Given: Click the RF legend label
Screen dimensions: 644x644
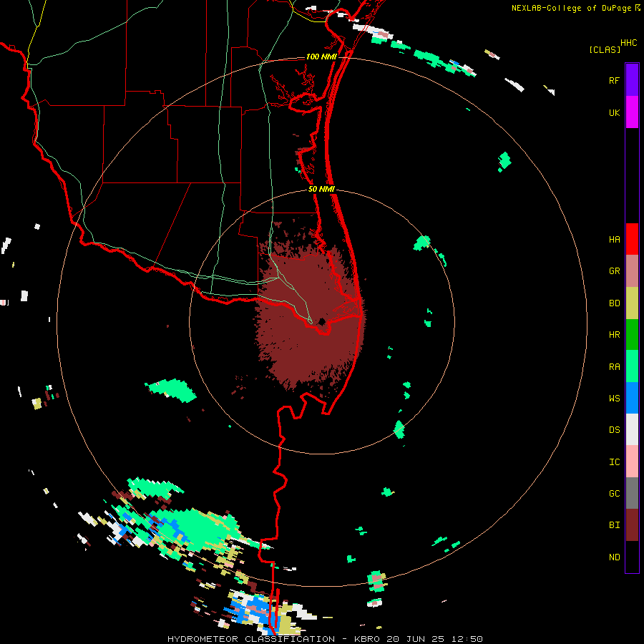Looking at the screenshot, I should (x=614, y=80).
